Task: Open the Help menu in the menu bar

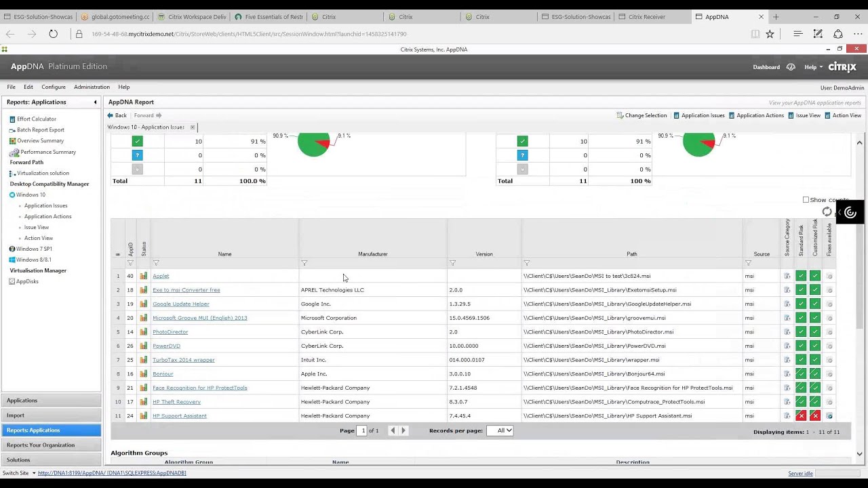Action: click(x=124, y=87)
